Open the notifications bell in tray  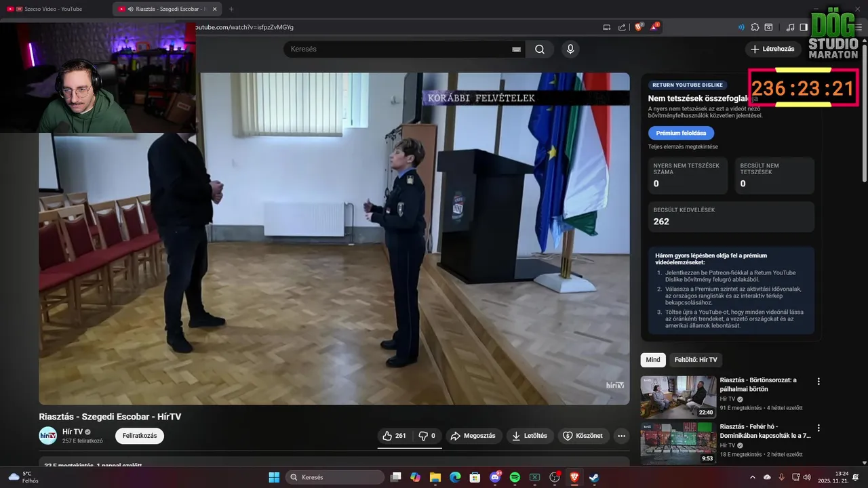(856, 477)
